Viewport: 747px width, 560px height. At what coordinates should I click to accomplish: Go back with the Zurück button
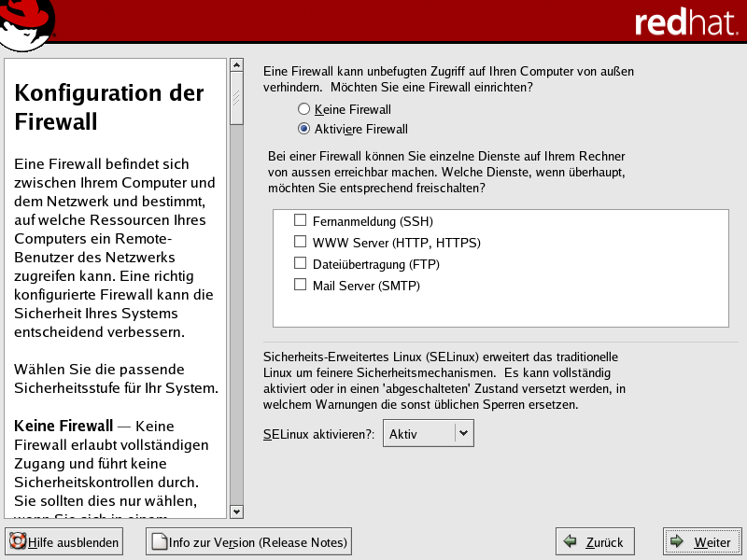tap(595, 541)
